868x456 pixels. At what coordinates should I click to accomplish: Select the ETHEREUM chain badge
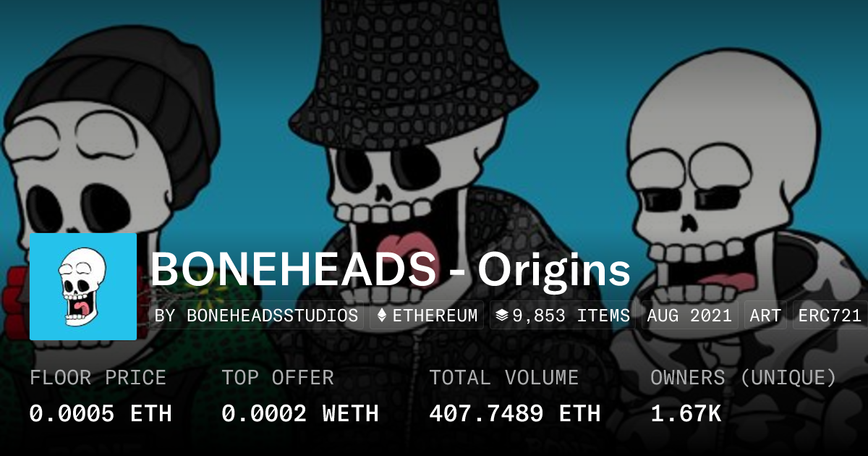coord(427,316)
